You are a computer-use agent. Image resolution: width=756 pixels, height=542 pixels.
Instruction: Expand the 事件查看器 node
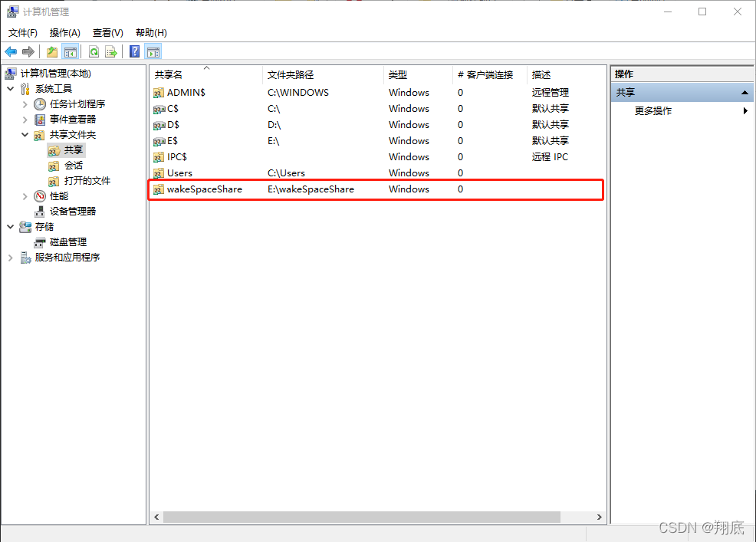[25, 120]
